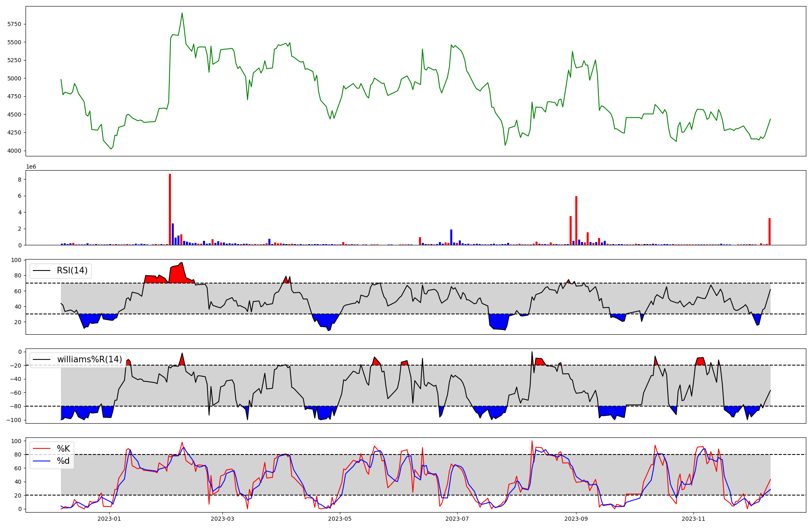The image size is (812, 528).
Task: Click the 5750 price axis tick label
Action: pos(14,24)
